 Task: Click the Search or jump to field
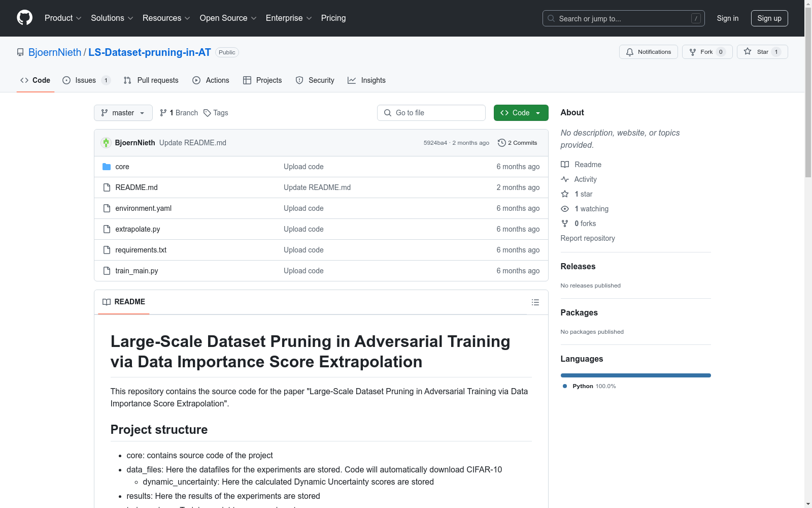tap(624, 18)
